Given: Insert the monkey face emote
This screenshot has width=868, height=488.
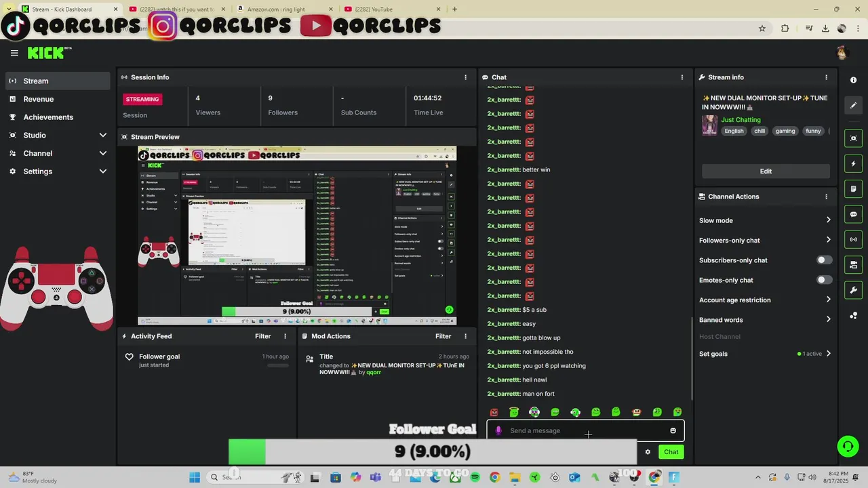Looking at the screenshot, I should (636, 412).
